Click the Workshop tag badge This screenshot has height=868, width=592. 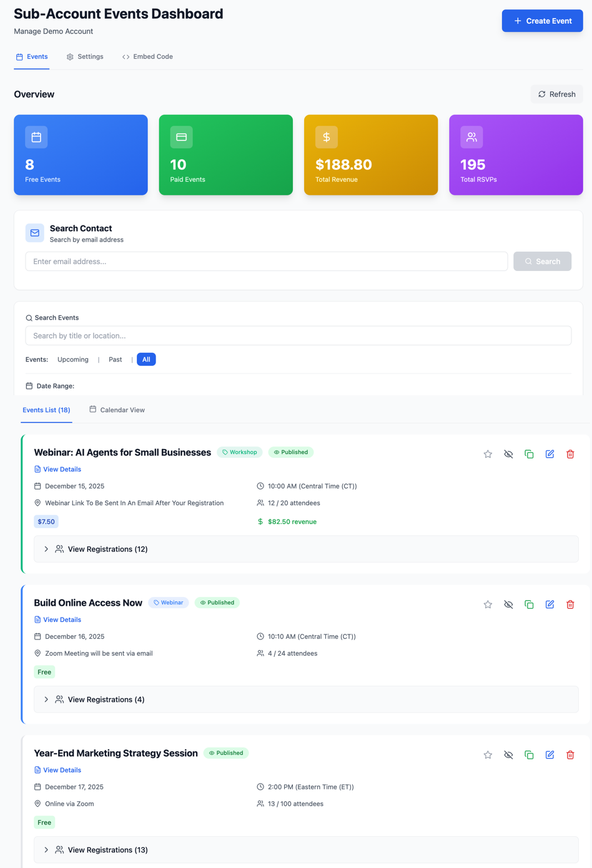tap(240, 452)
